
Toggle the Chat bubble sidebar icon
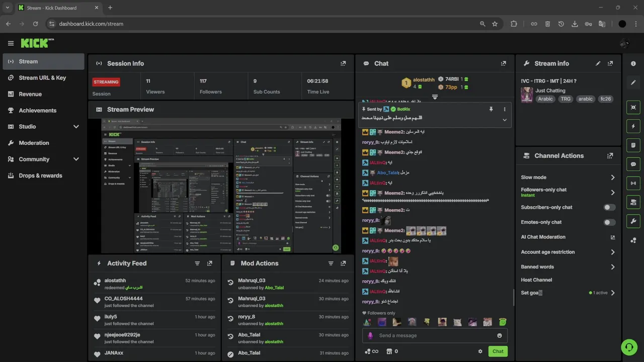click(633, 164)
